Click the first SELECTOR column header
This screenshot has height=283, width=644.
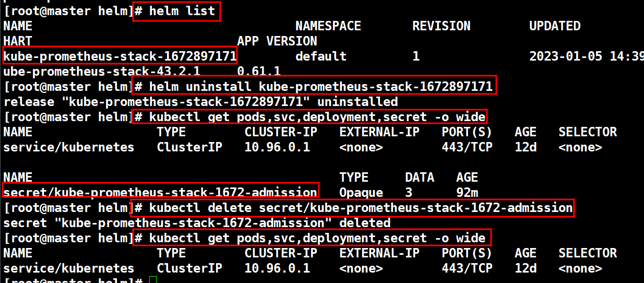588,132
